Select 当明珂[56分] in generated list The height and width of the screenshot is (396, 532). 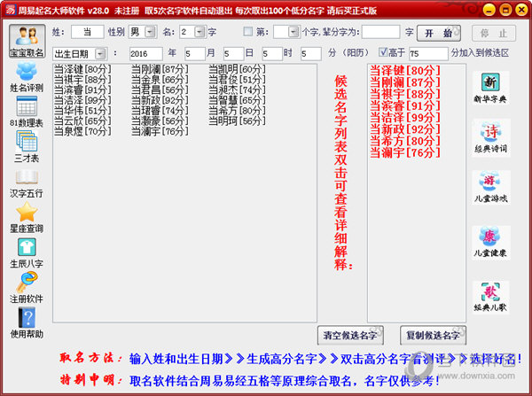pyautogui.click(x=237, y=120)
